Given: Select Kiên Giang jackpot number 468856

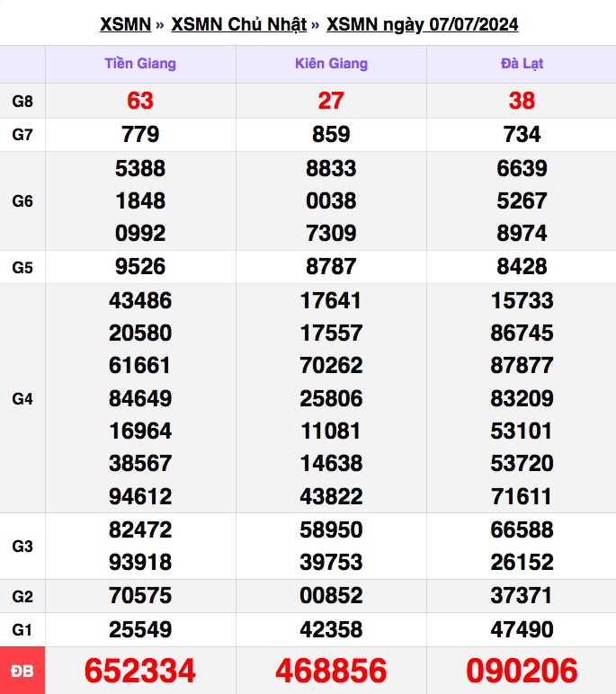Looking at the screenshot, I should coord(331,671).
